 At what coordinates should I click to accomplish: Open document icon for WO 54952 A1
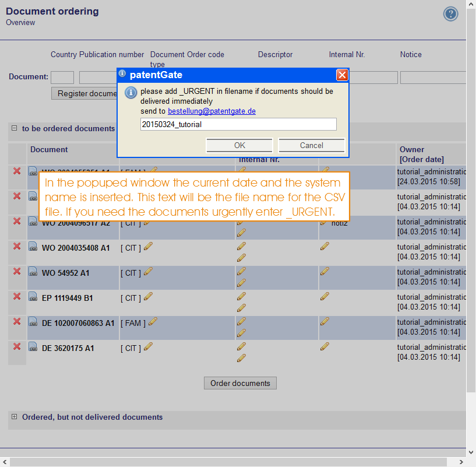click(x=33, y=271)
